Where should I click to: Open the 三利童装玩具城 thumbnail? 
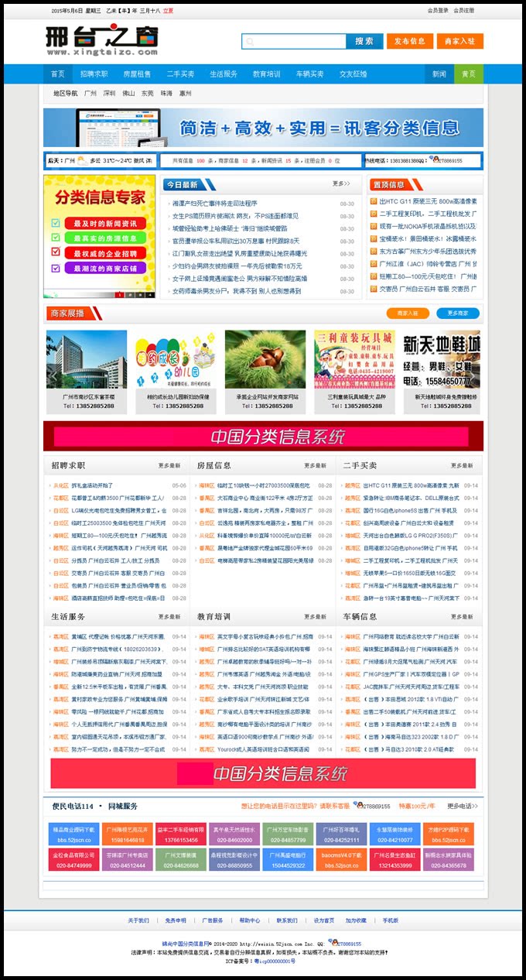tap(354, 359)
